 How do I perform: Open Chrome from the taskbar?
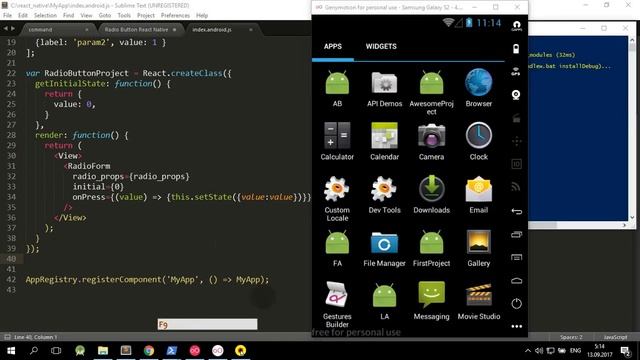point(149,351)
